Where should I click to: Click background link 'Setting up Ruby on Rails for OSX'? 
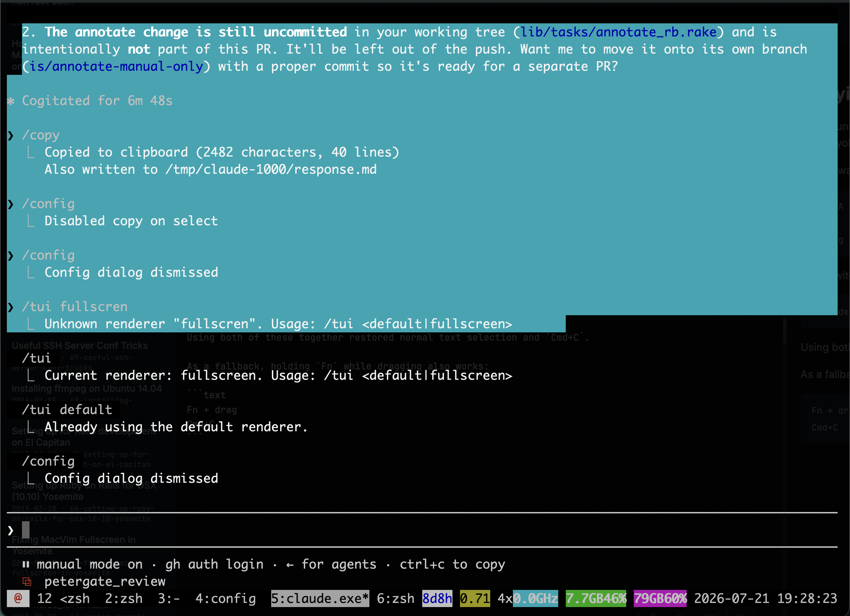[84, 491]
